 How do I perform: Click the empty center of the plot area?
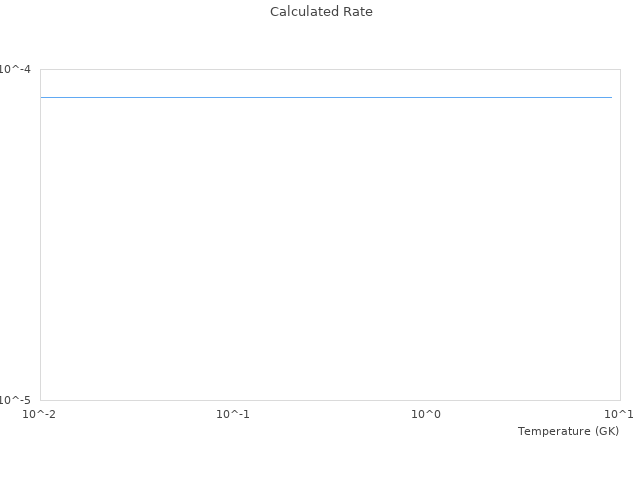click(330, 250)
